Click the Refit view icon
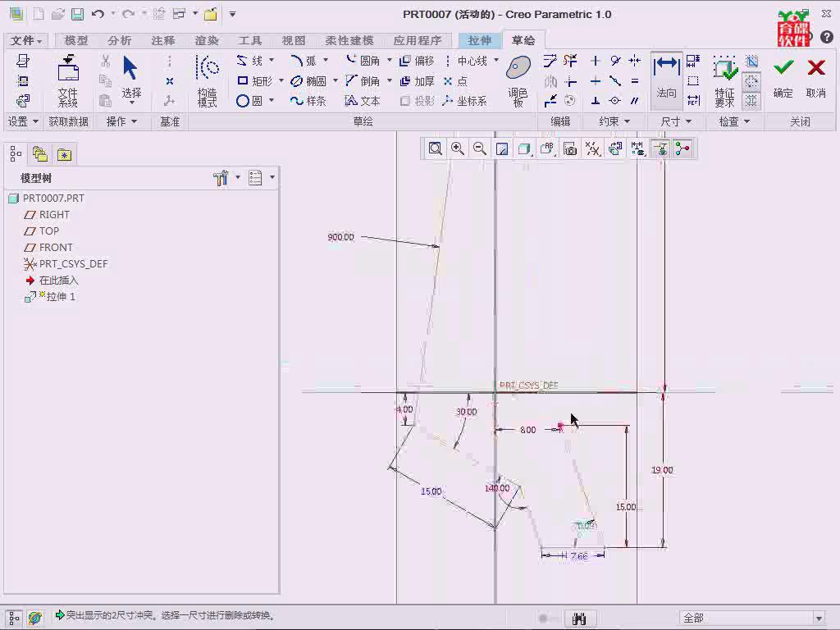 tap(435, 148)
